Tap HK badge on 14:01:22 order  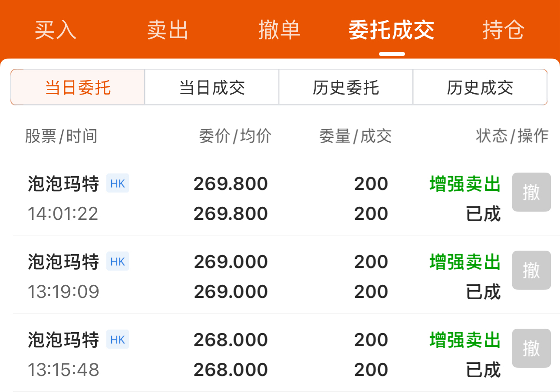[x=118, y=184]
